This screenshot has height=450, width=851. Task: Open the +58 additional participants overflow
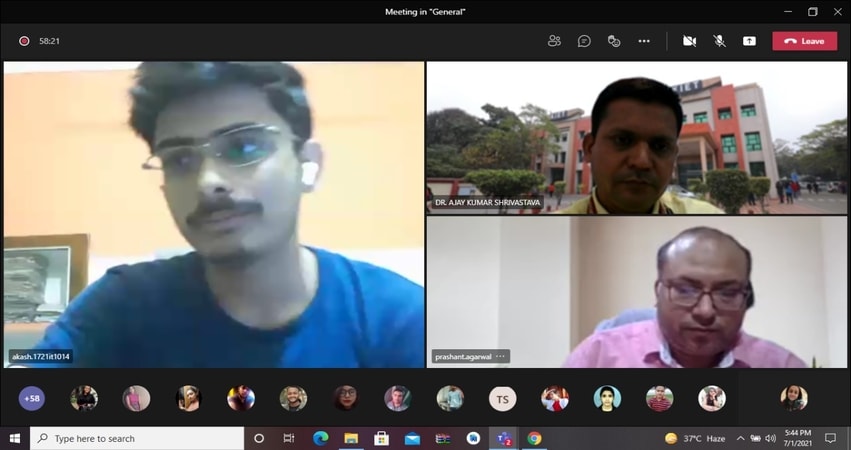[x=32, y=398]
